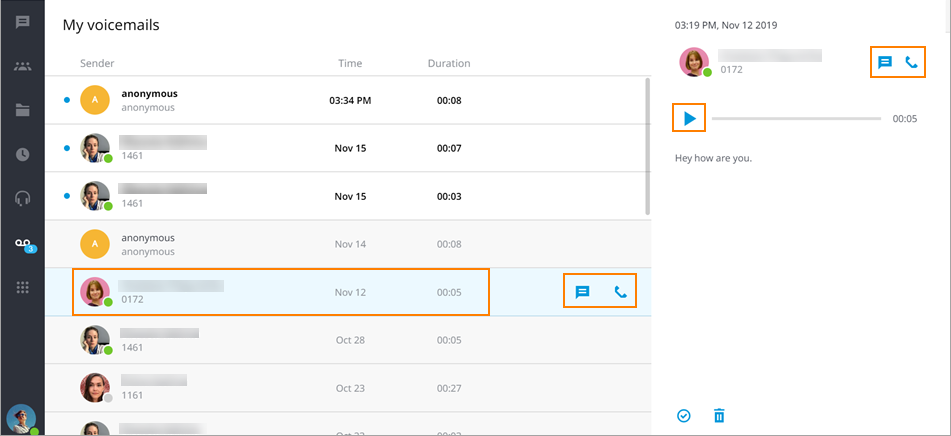Image resolution: width=951 pixels, height=436 pixels.
Task: Click the Sender column header
Action: [x=97, y=63]
